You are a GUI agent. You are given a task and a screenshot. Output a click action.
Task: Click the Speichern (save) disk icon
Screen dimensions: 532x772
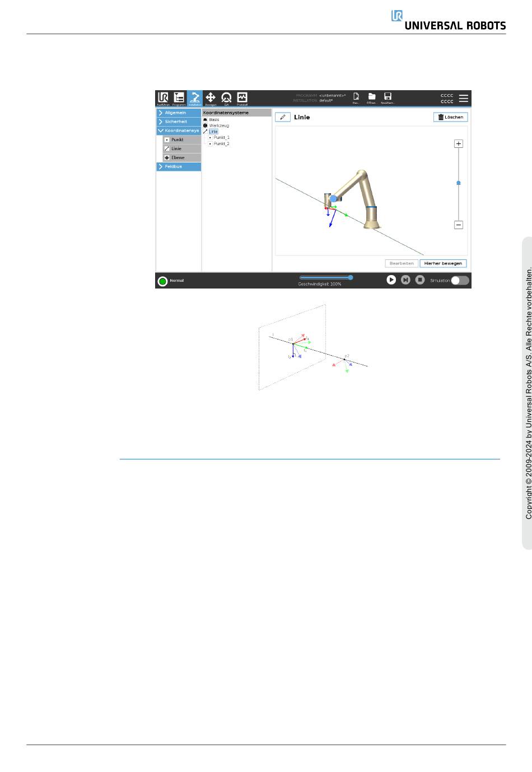tap(388, 98)
